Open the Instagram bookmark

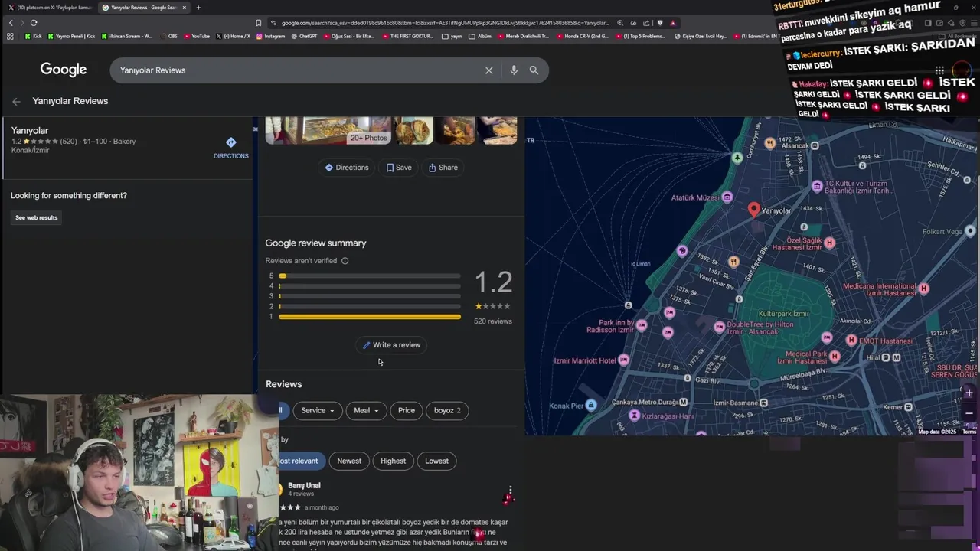pyautogui.click(x=270, y=36)
